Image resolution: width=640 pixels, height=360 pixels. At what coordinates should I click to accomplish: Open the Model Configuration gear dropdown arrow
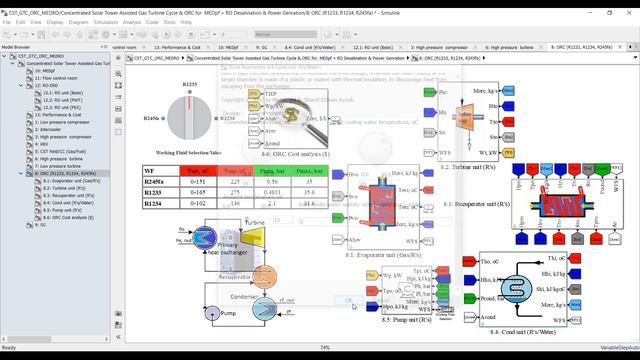coord(114,35)
